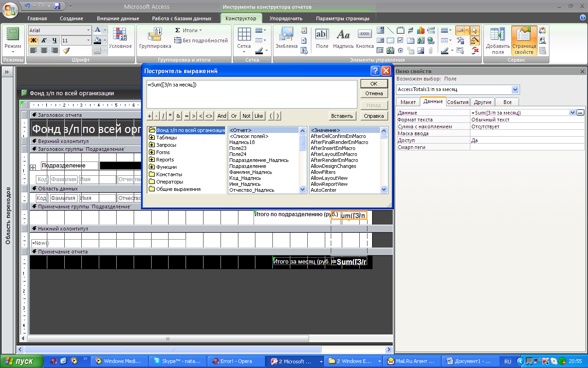
Task: Open the Итоги totals dropdown
Action: [189, 30]
